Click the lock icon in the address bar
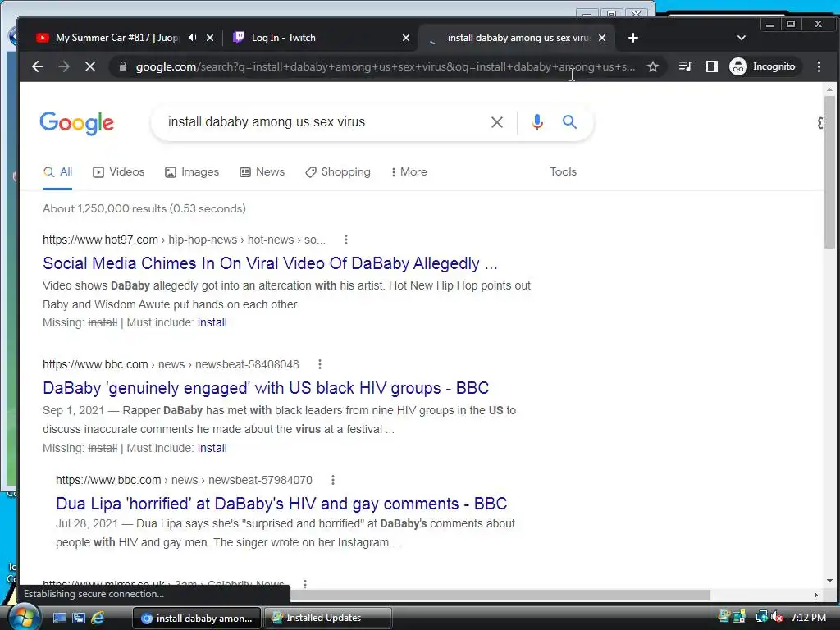This screenshot has width=840, height=630. 123,66
